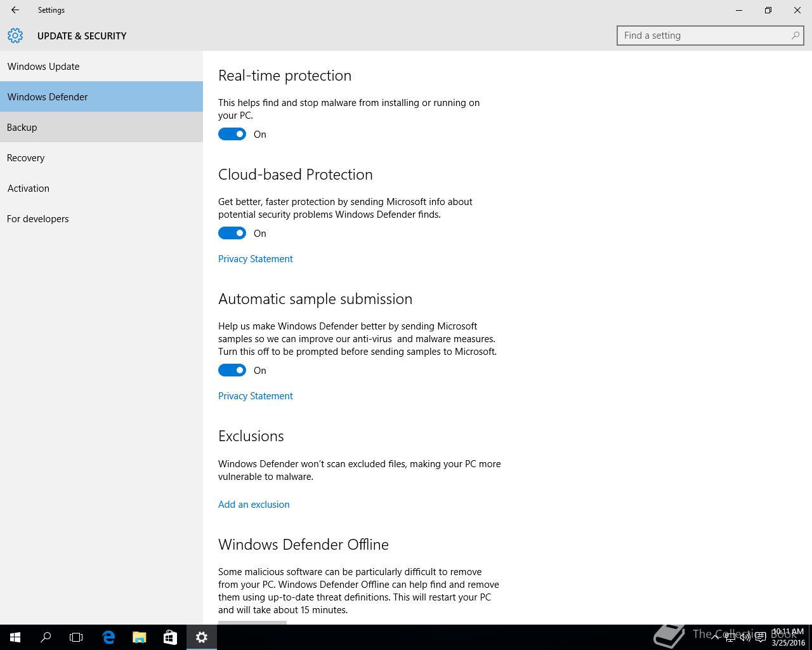The width and height of the screenshot is (812, 650).
Task: Open the For developers settings page
Action: pyautogui.click(x=101, y=218)
